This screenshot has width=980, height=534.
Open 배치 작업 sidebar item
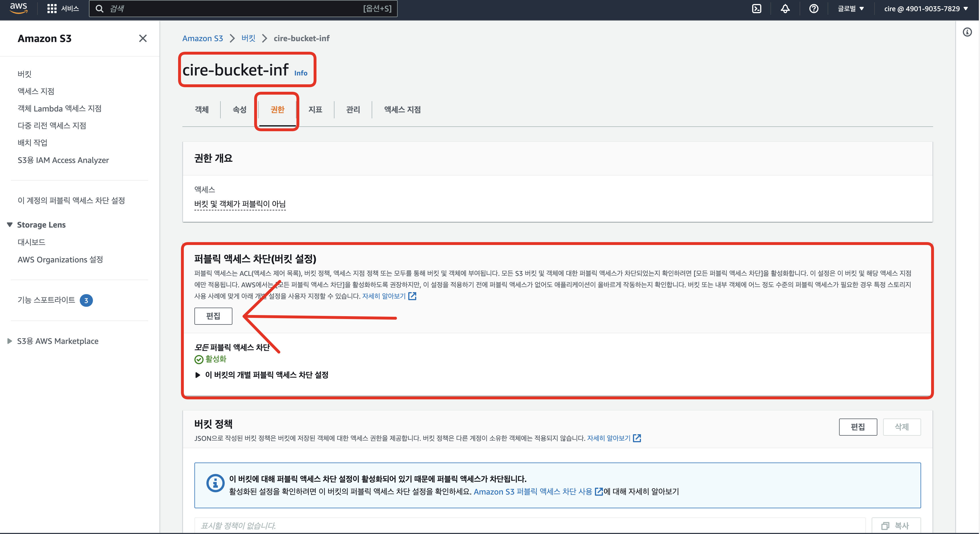click(x=33, y=143)
